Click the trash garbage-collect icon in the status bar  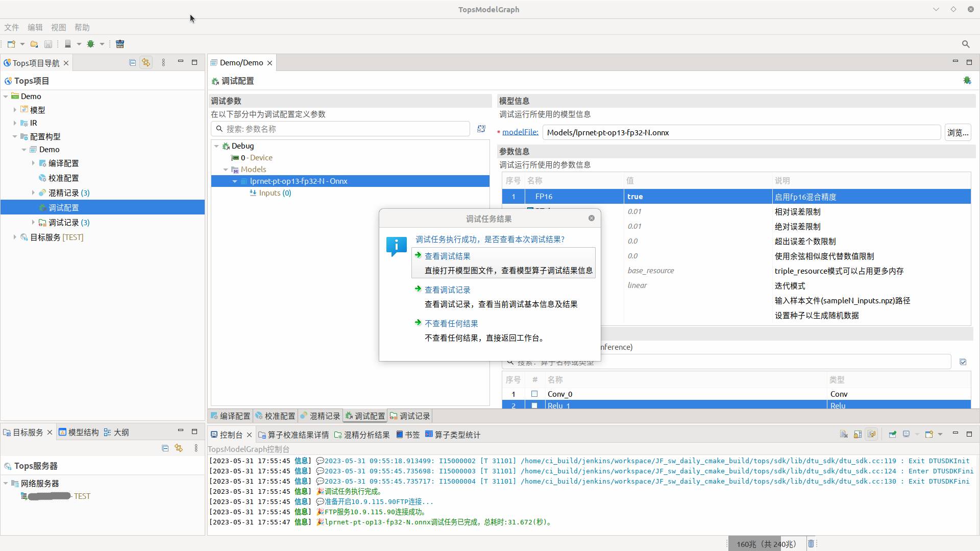tap(811, 543)
